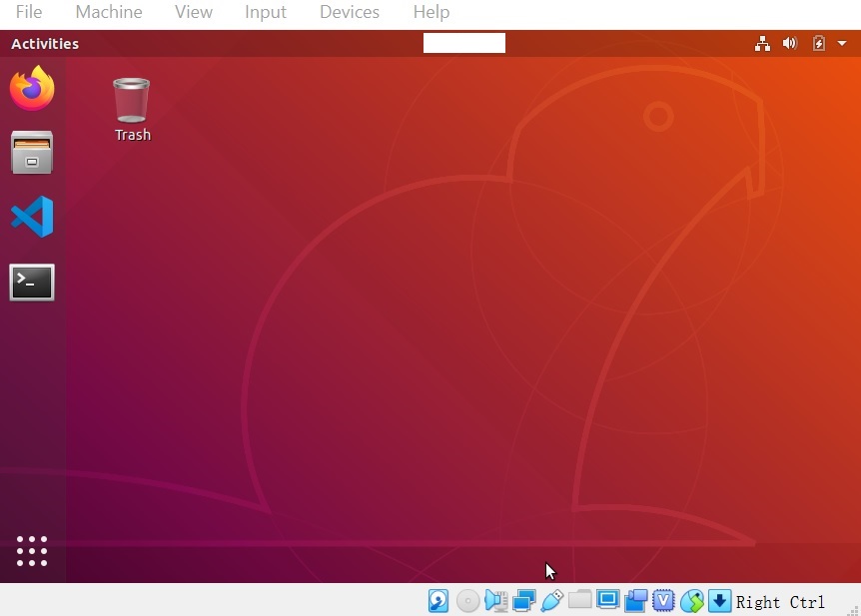This screenshot has height=616, width=861.
Task: Open the Help menu
Action: [x=431, y=12]
